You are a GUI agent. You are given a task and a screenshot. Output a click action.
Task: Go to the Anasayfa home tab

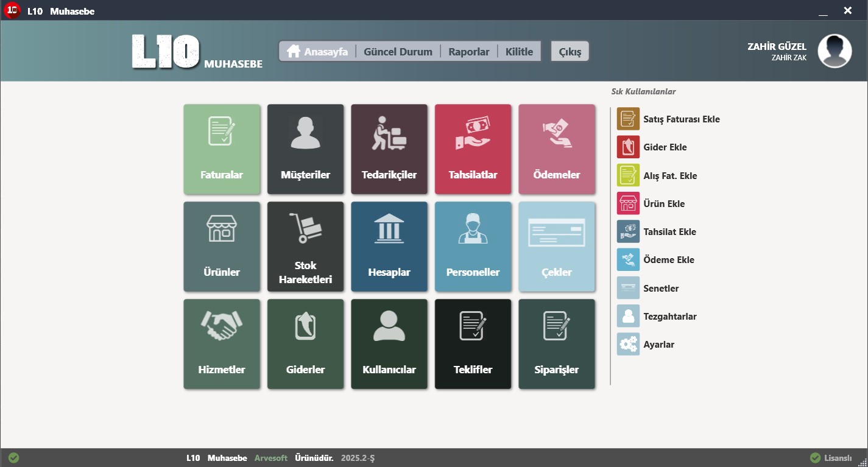(317, 52)
